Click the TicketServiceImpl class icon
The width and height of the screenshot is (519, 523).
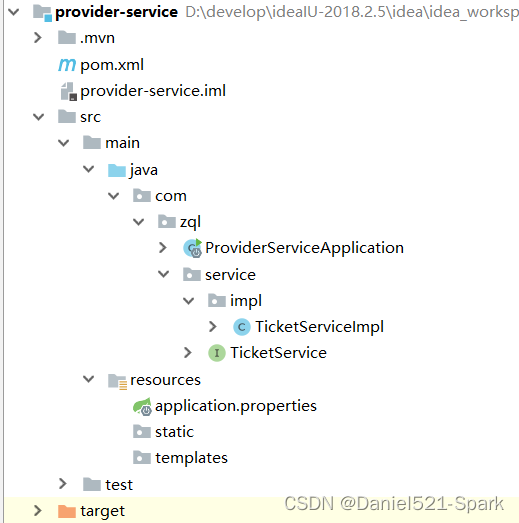coord(242,327)
